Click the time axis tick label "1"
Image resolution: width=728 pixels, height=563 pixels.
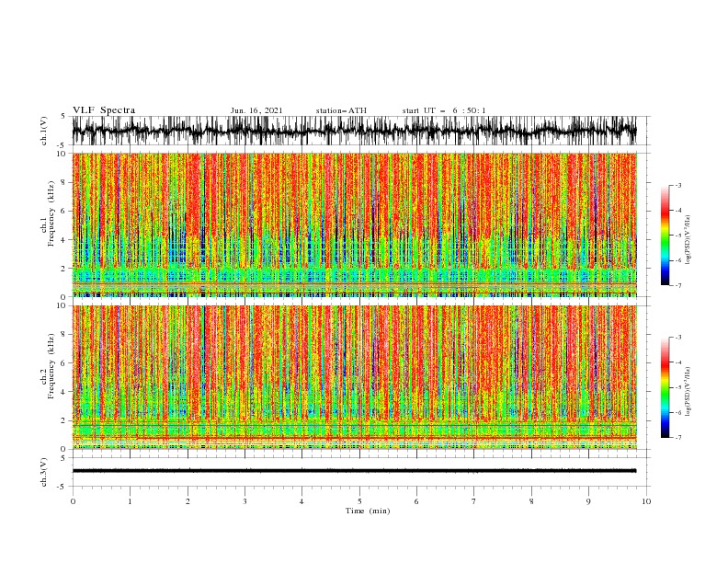tap(131, 501)
